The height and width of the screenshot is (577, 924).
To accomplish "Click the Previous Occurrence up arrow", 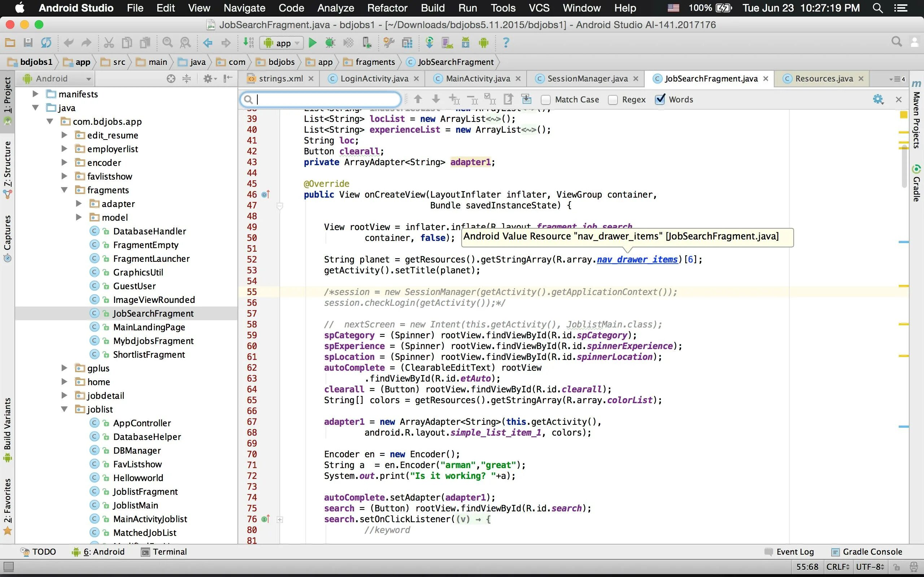I will (418, 100).
